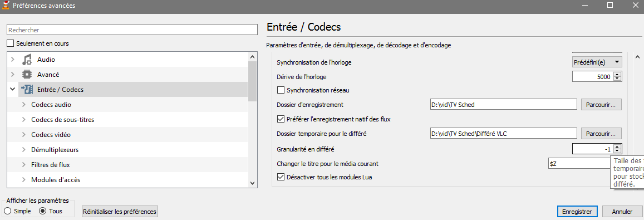Enable the Seulement en cours checkbox
644x220 pixels.
[x=10, y=43]
